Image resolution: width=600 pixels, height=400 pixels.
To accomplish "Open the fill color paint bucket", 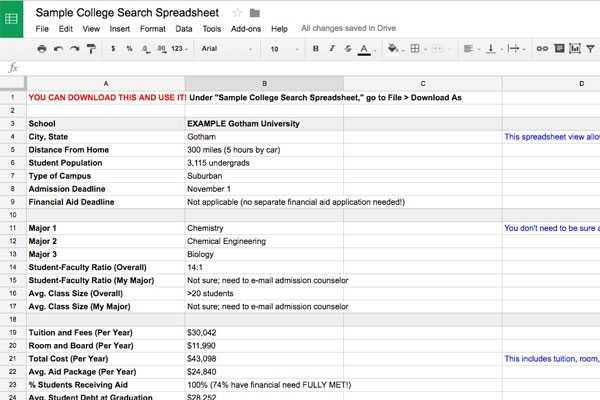I will pyautogui.click(x=391, y=48).
